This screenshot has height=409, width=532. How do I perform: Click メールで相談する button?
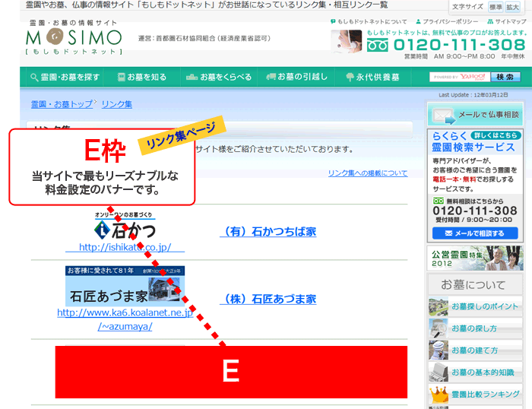click(x=475, y=233)
